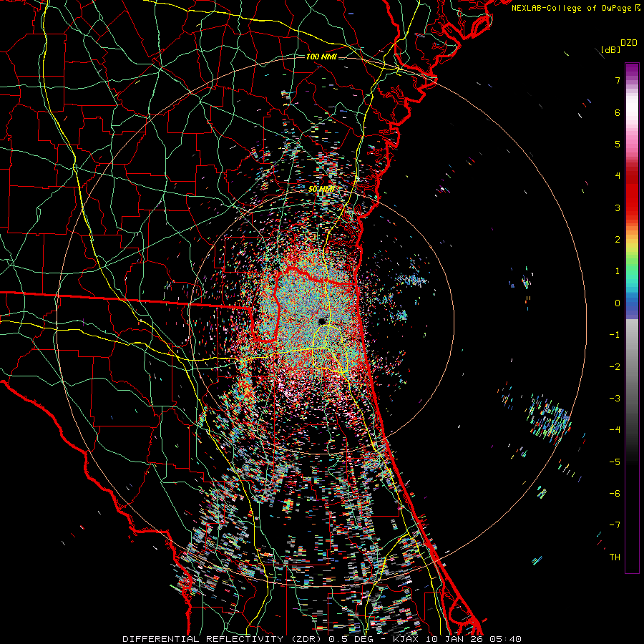Click the -1 value on the color scale
Viewport: 644px width, 644px height.
click(x=615, y=335)
